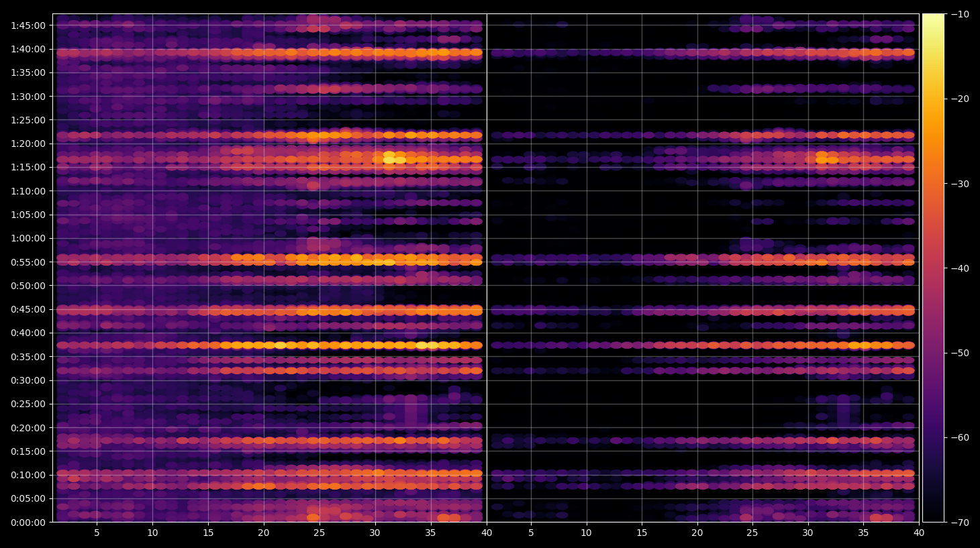Click x-axis label 15 under the right heatmap

point(642,533)
